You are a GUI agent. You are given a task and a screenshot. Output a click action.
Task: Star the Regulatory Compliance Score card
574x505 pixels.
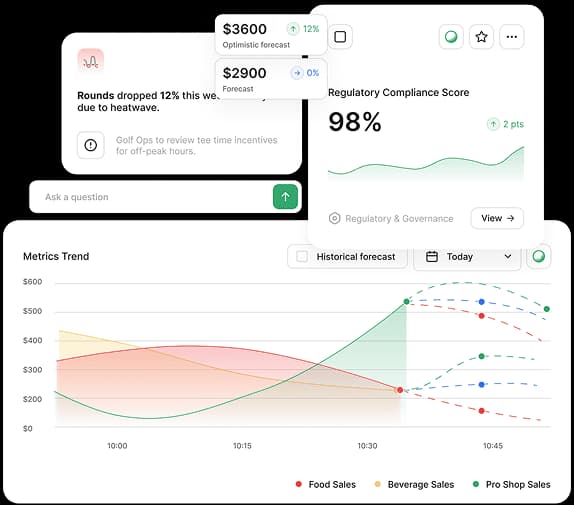(481, 37)
